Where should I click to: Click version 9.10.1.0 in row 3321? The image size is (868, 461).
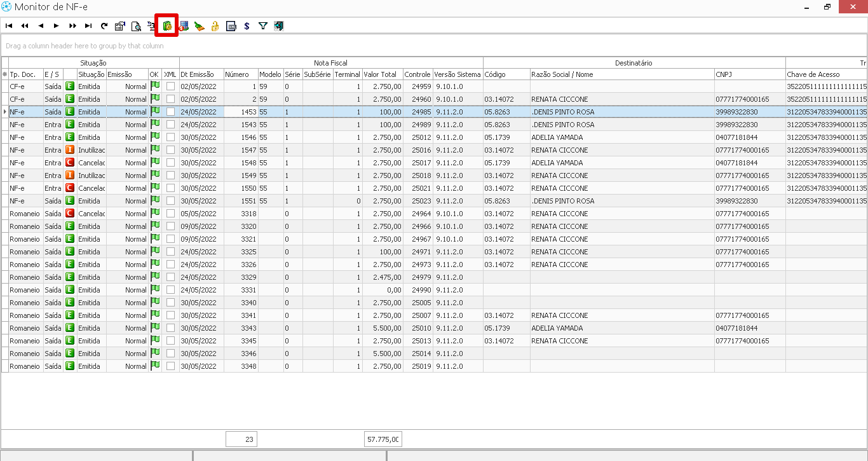tap(458, 239)
